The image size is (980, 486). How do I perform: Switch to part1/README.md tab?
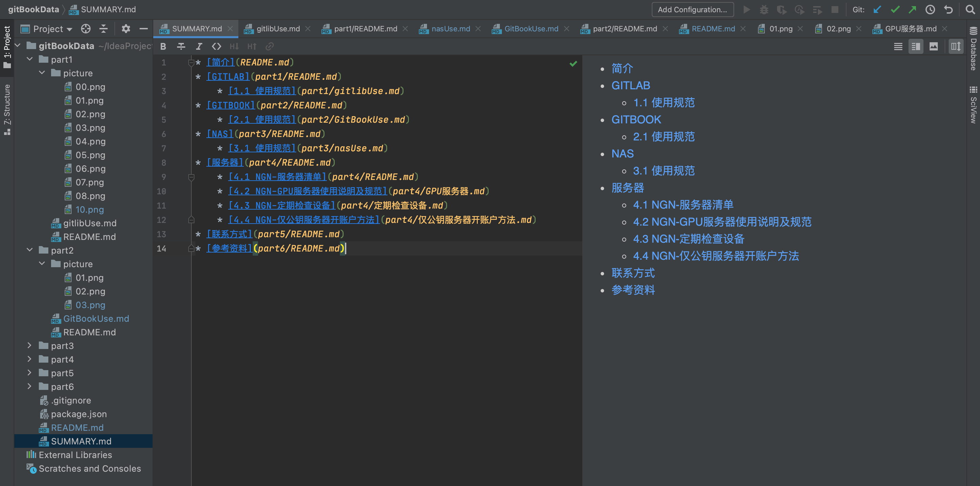click(365, 29)
